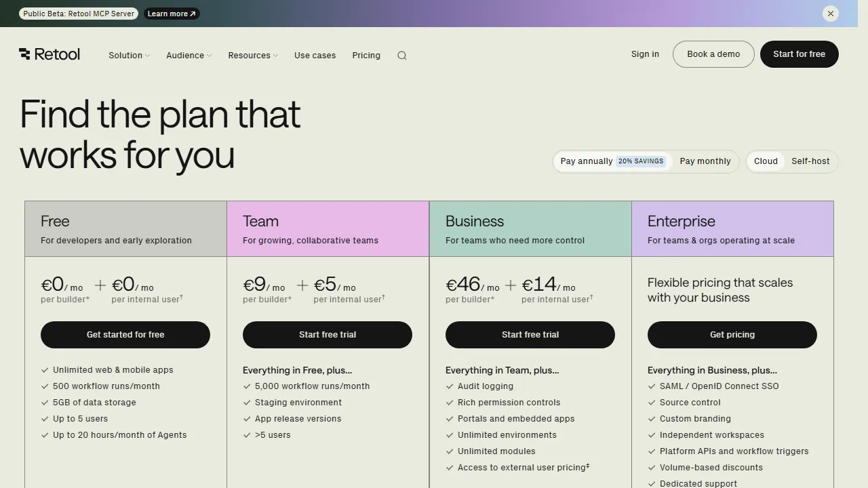Expand the Solution menu

click(129, 56)
